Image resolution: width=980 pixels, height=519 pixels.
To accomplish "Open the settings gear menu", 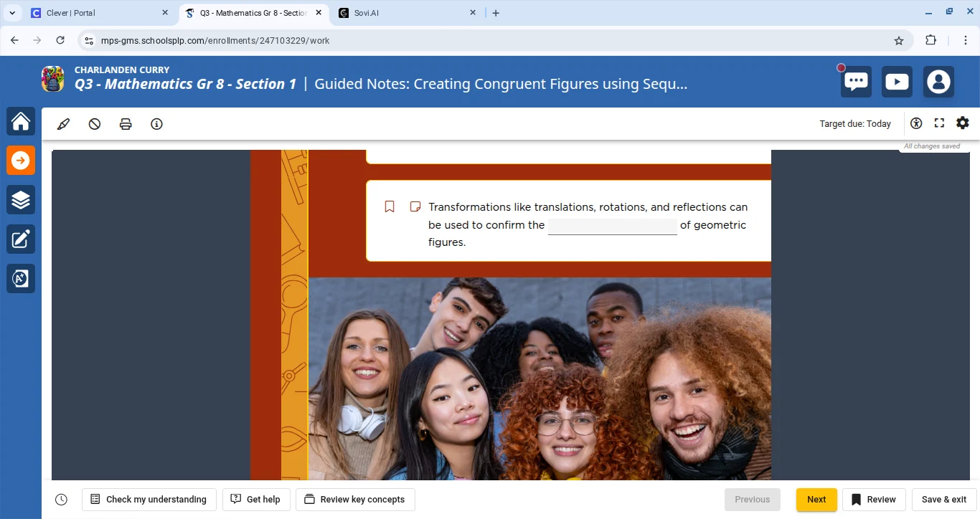I will tap(963, 123).
